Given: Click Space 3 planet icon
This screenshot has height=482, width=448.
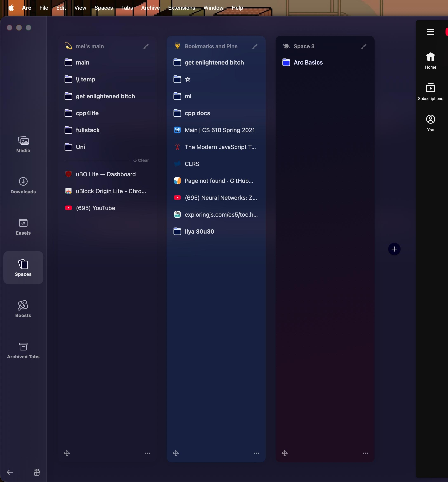Looking at the screenshot, I should (x=286, y=46).
